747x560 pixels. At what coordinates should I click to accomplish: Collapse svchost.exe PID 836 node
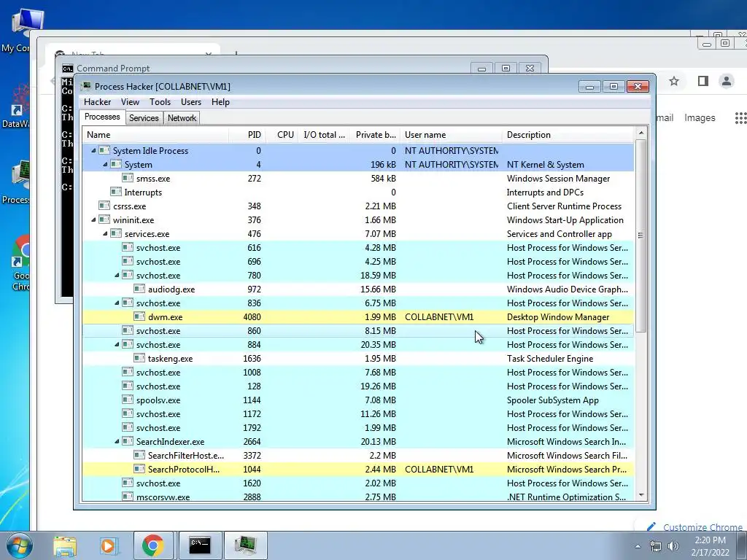coord(117,303)
